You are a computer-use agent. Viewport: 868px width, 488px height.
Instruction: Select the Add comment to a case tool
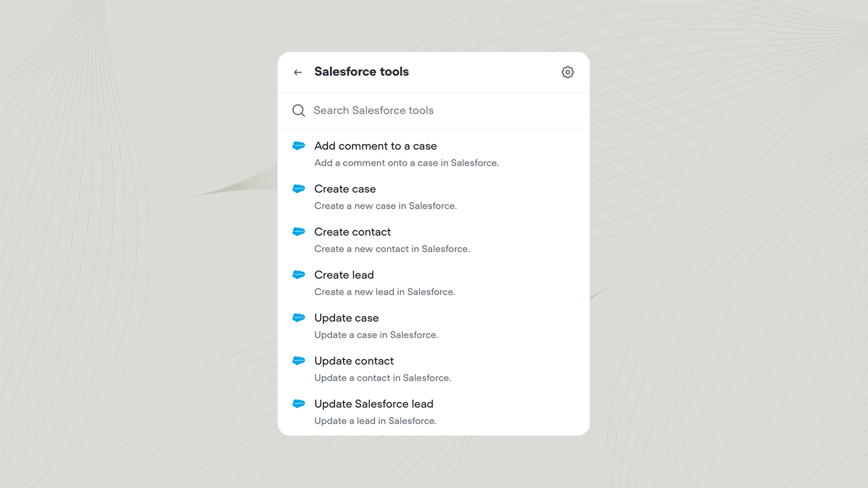(376, 145)
